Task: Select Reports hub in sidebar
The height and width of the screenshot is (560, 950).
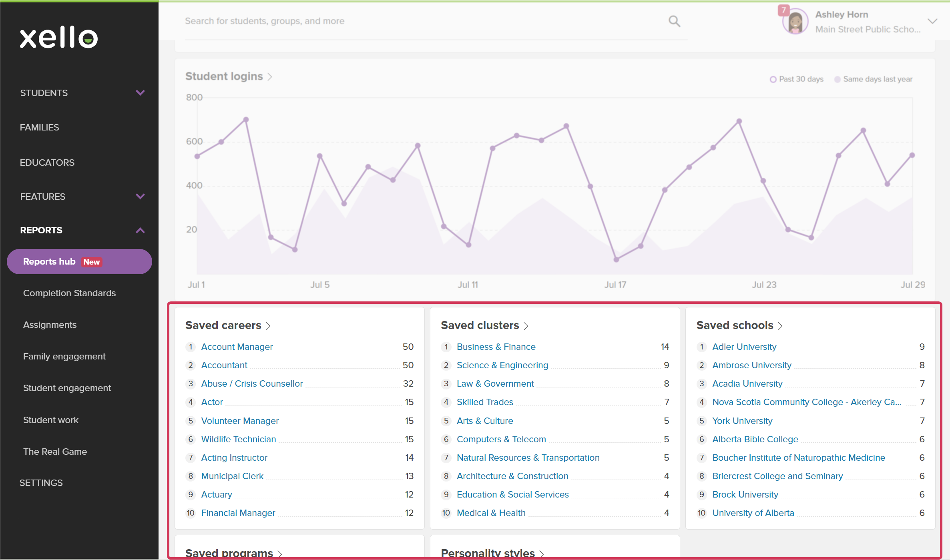Action: [x=79, y=262]
